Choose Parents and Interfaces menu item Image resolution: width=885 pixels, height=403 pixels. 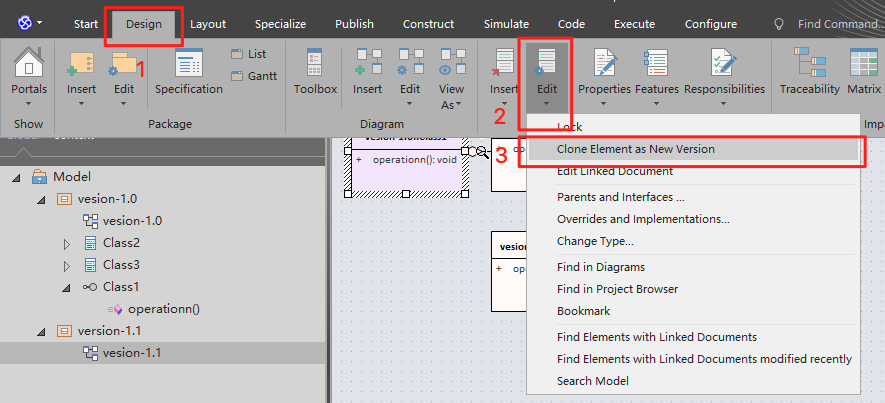[693, 198]
